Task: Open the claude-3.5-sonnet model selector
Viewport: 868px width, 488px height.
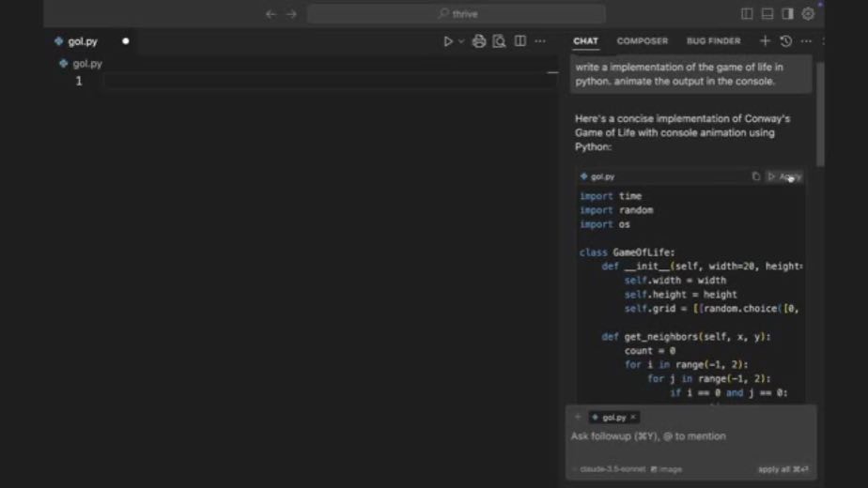Action: click(x=612, y=469)
